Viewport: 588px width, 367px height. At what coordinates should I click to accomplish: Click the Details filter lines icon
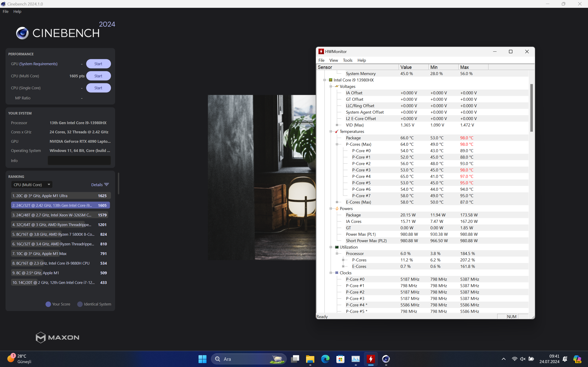[x=106, y=185]
